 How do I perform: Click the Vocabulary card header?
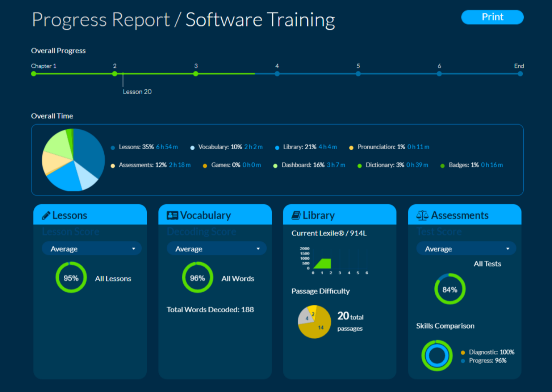click(215, 214)
